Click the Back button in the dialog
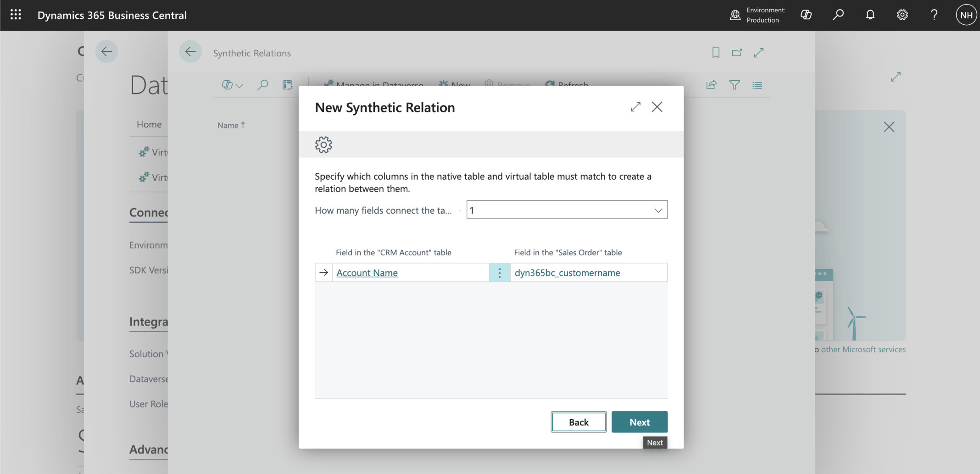This screenshot has width=980, height=474. point(579,422)
